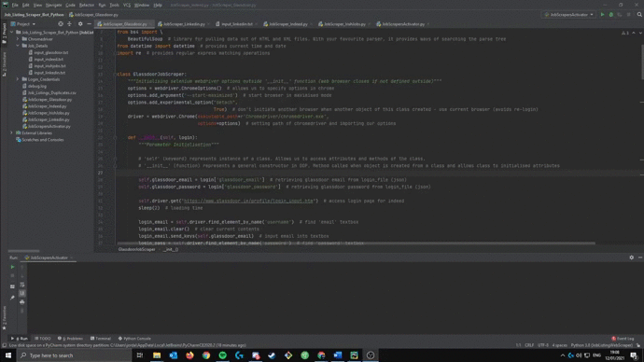Viewport: 644px width, 362px height.
Task: Open Search Everywhere magnifier icon
Action: click(639, 15)
